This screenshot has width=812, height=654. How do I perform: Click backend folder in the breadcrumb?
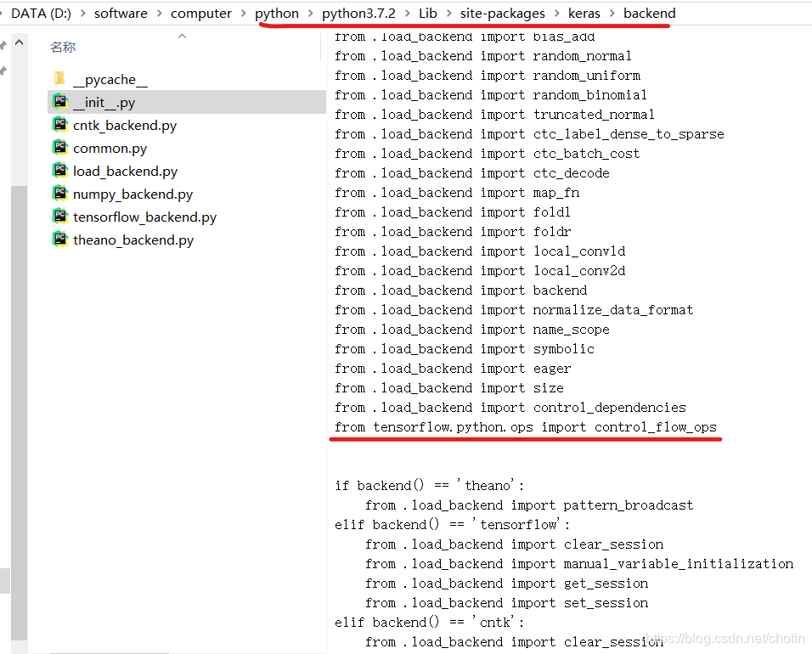click(650, 14)
